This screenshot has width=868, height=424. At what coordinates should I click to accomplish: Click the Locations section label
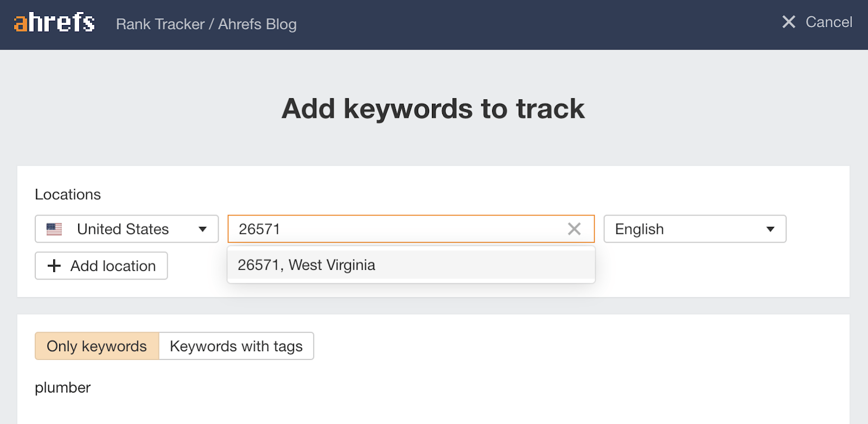coord(68,194)
